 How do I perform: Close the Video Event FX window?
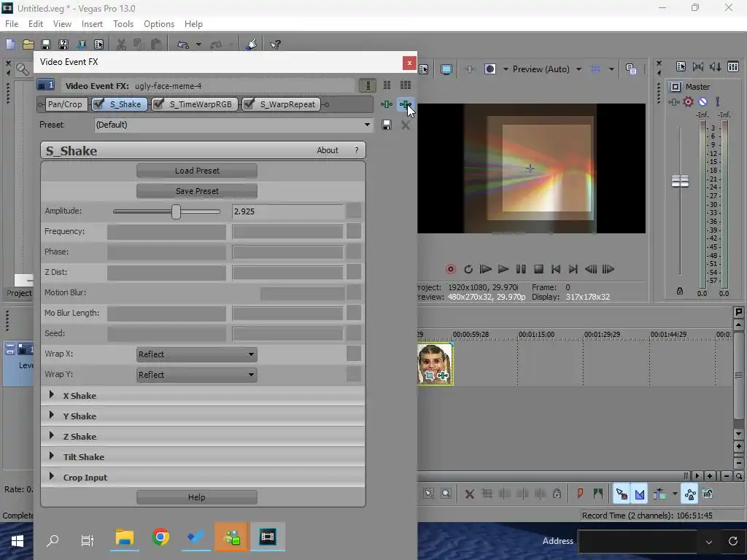coord(409,63)
